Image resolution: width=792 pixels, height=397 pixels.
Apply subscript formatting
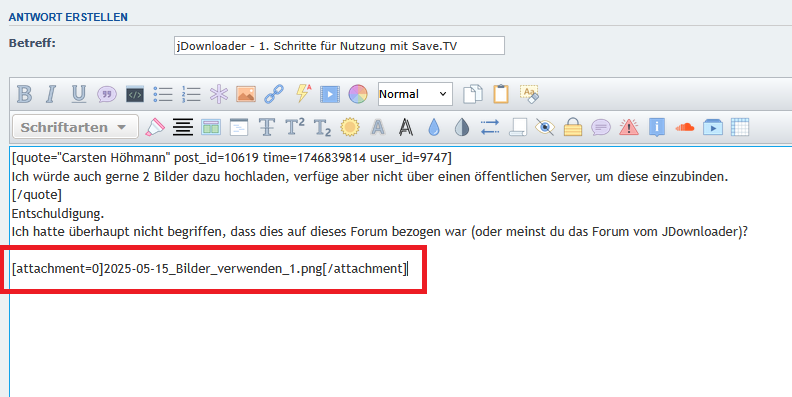click(322, 128)
